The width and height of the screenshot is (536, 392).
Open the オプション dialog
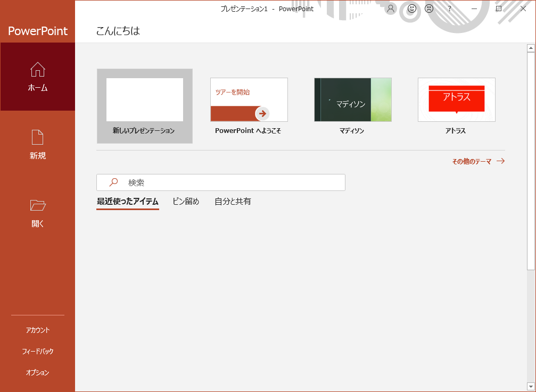point(37,372)
